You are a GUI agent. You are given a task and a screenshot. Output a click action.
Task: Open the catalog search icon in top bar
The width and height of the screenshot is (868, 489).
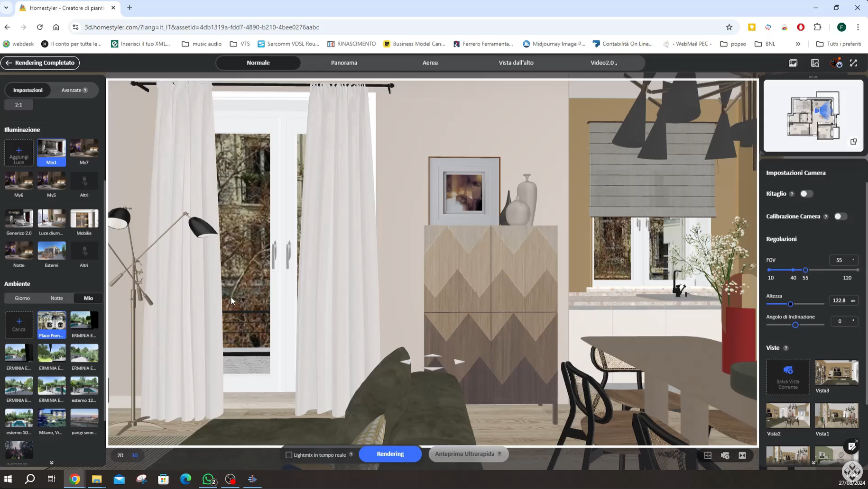815,63
